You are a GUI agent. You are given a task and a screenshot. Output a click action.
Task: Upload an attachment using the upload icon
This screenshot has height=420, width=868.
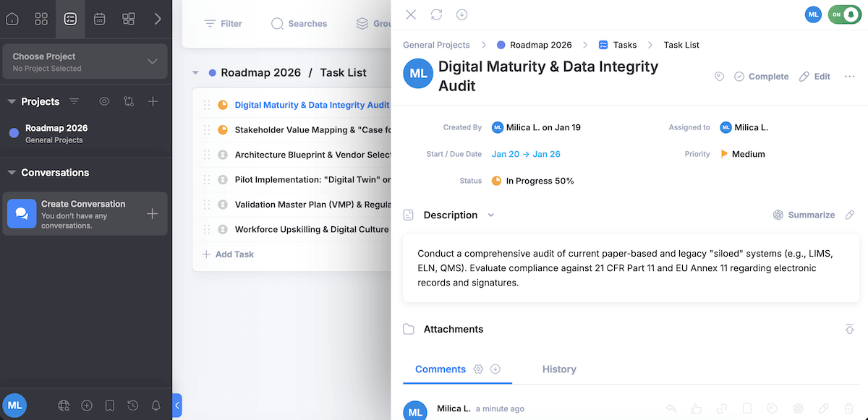point(850,329)
